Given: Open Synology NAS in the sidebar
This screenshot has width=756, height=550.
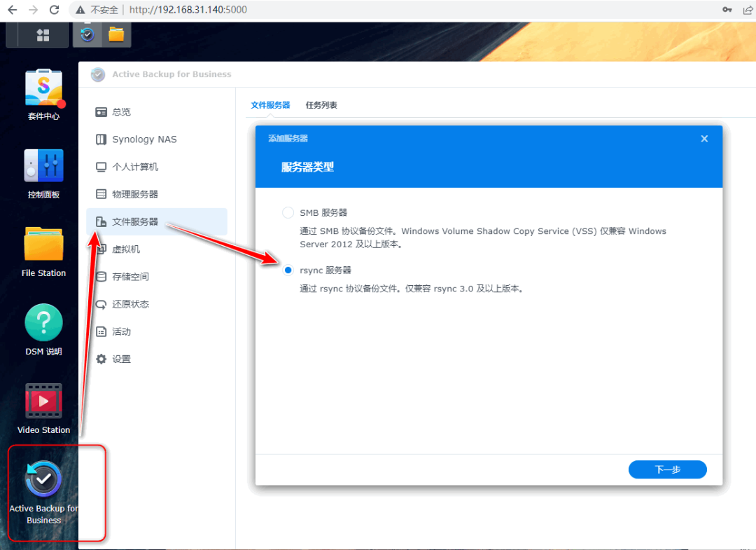Looking at the screenshot, I should (157, 139).
